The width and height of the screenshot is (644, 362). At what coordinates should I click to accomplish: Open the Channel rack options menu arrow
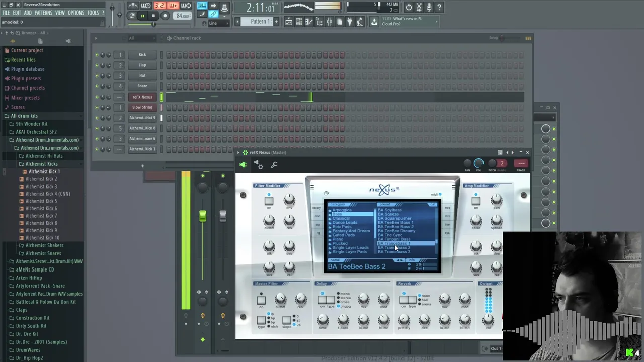click(x=96, y=38)
